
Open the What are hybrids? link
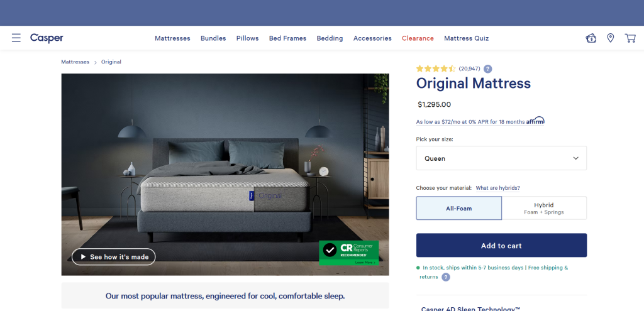pyautogui.click(x=498, y=188)
